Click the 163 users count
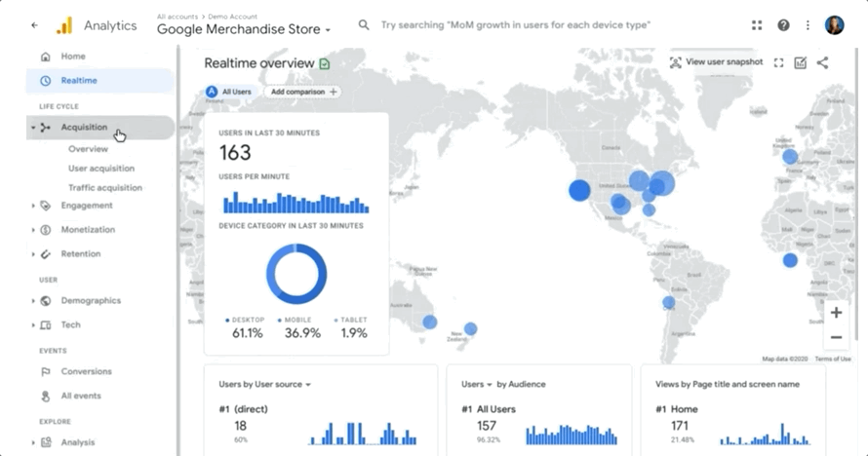This screenshot has width=868, height=456. [x=235, y=153]
